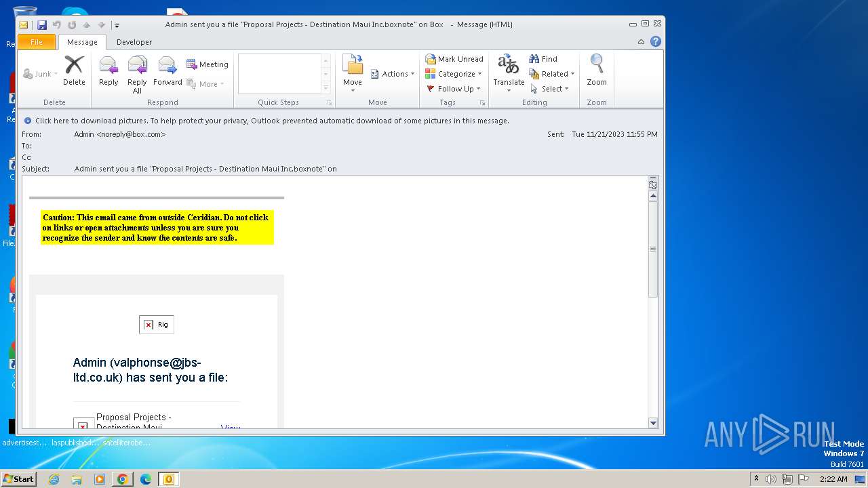The image size is (868, 488).
Task: Open the Categorize dropdown
Action: (x=454, y=74)
